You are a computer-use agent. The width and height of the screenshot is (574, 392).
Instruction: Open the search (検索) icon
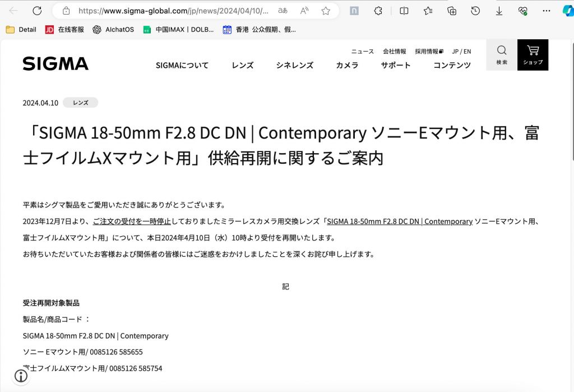click(501, 54)
